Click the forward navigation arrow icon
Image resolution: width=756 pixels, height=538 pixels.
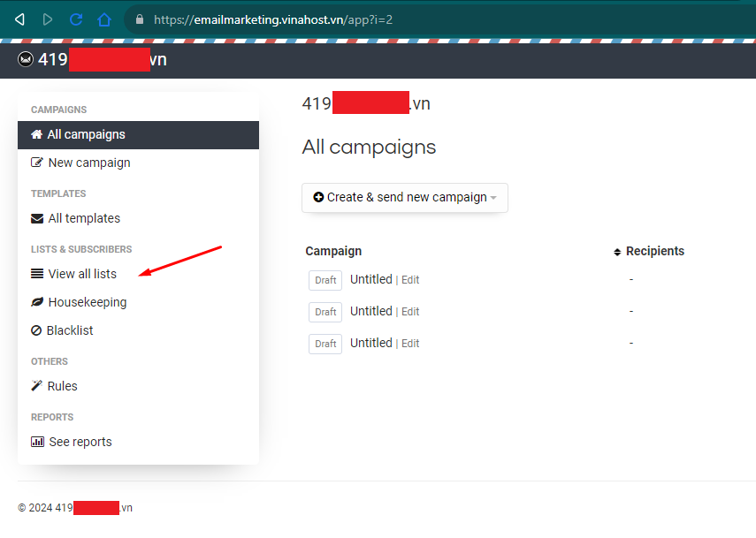(x=48, y=19)
